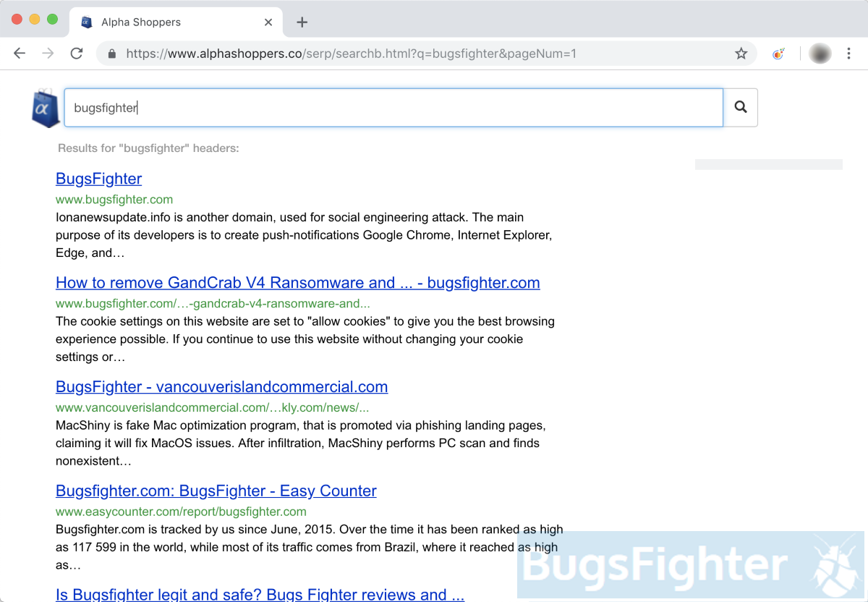Image resolution: width=868 pixels, height=602 pixels.
Task: Click the macOS green maximize button
Action: tap(52, 20)
